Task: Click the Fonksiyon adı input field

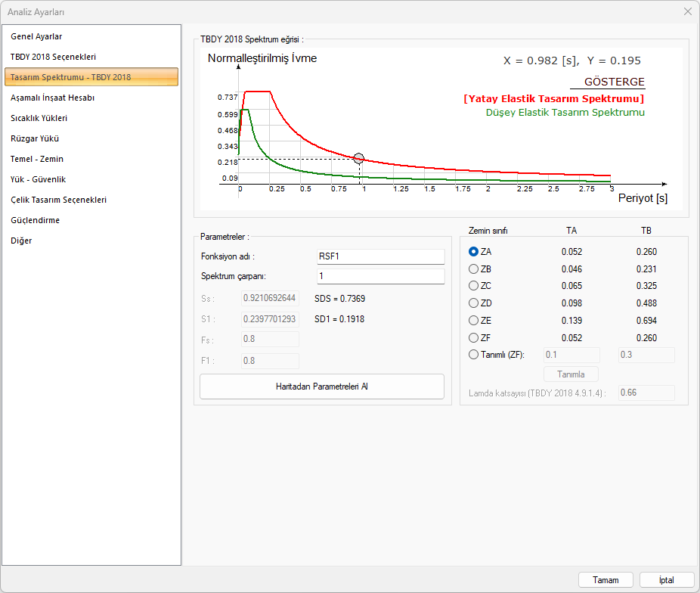Action: point(379,256)
